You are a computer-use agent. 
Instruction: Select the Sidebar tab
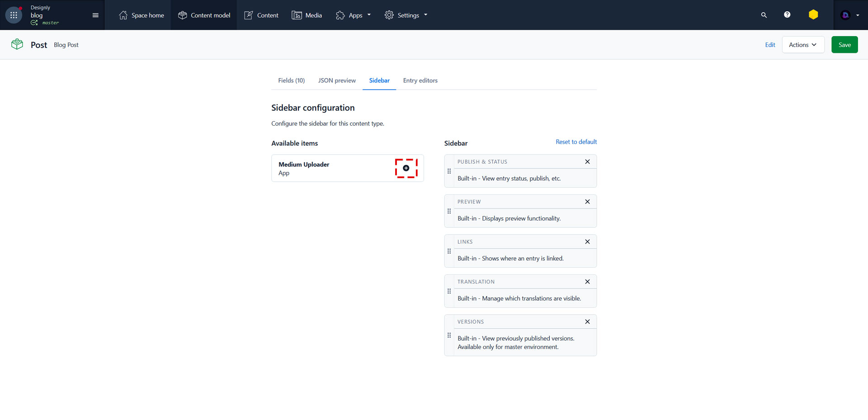[379, 80]
